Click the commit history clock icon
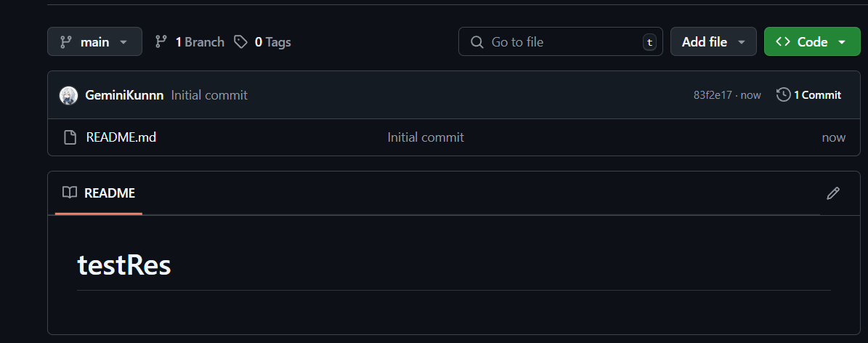 coord(783,94)
